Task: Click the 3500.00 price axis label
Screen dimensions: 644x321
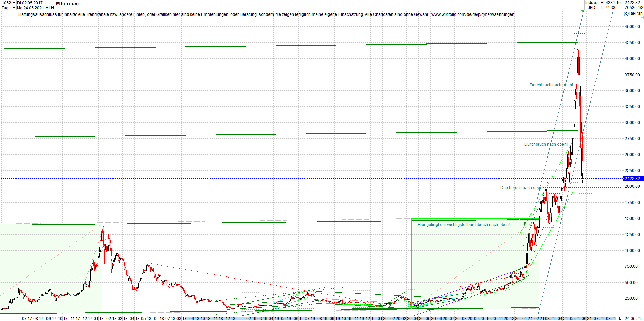Action: [632, 91]
